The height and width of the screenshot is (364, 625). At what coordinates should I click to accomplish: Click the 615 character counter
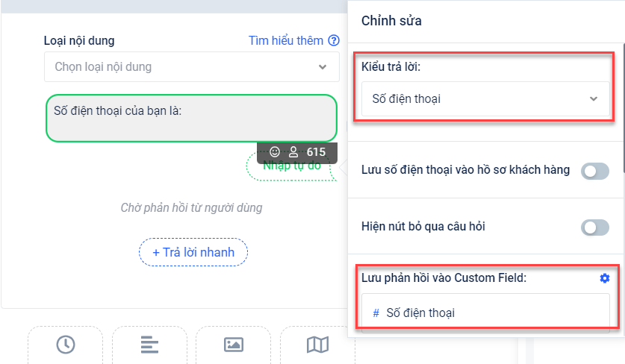tap(316, 152)
